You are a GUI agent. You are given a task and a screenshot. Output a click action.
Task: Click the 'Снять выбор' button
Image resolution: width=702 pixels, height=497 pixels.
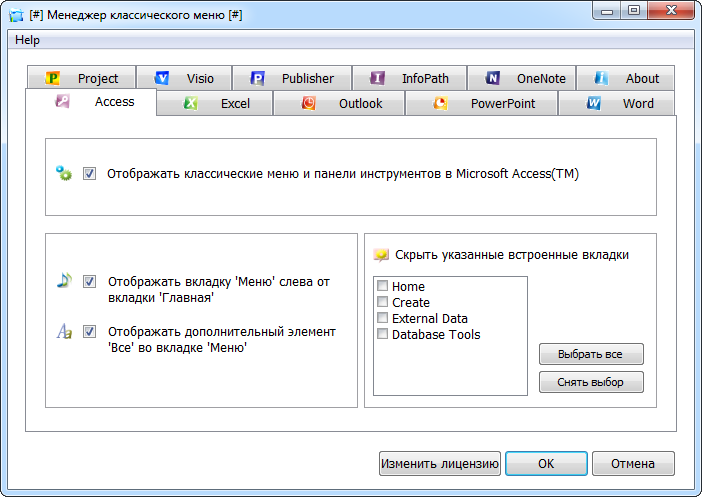pos(591,382)
